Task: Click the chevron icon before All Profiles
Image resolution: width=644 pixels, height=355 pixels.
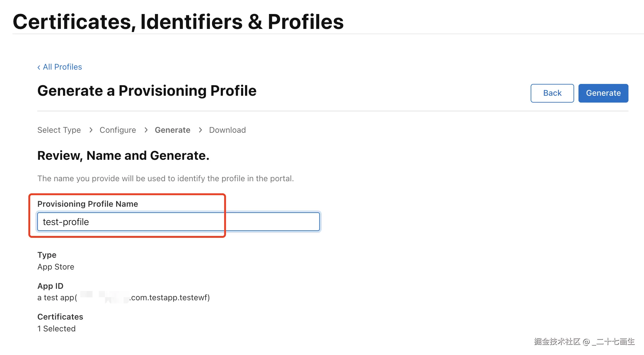Action: (39, 67)
